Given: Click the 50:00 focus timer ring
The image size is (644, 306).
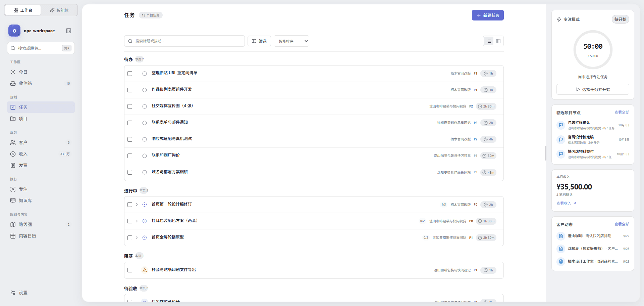Looking at the screenshot, I should (593, 50).
